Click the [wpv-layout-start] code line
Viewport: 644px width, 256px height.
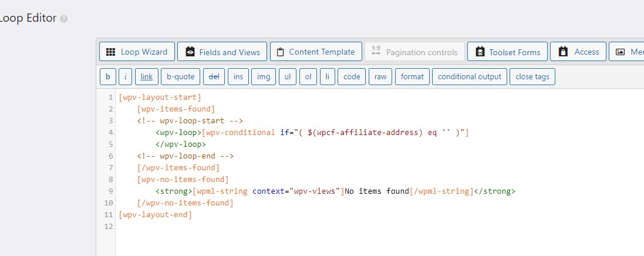pyautogui.click(x=160, y=97)
